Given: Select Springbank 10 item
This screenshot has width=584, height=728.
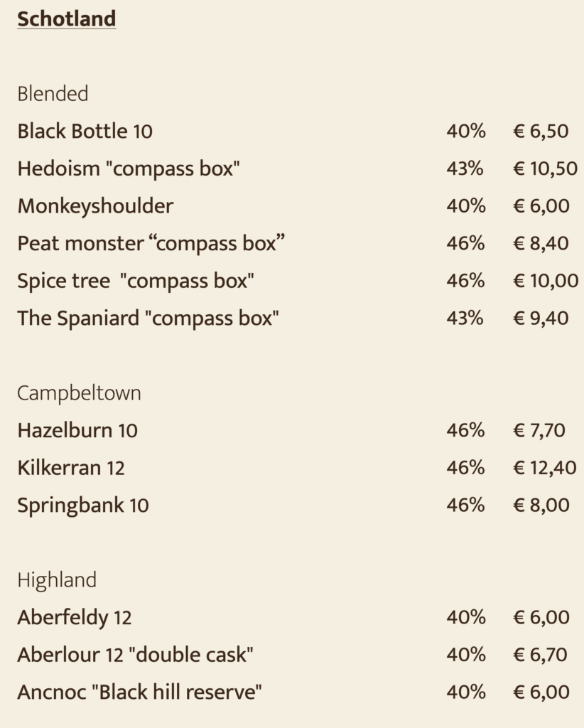Looking at the screenshot, I should tap(83, 505).
